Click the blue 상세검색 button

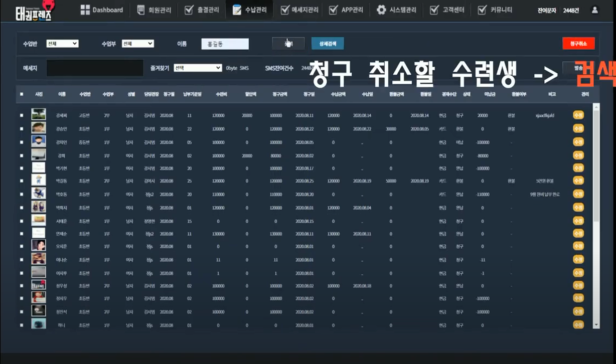[327, 44]
